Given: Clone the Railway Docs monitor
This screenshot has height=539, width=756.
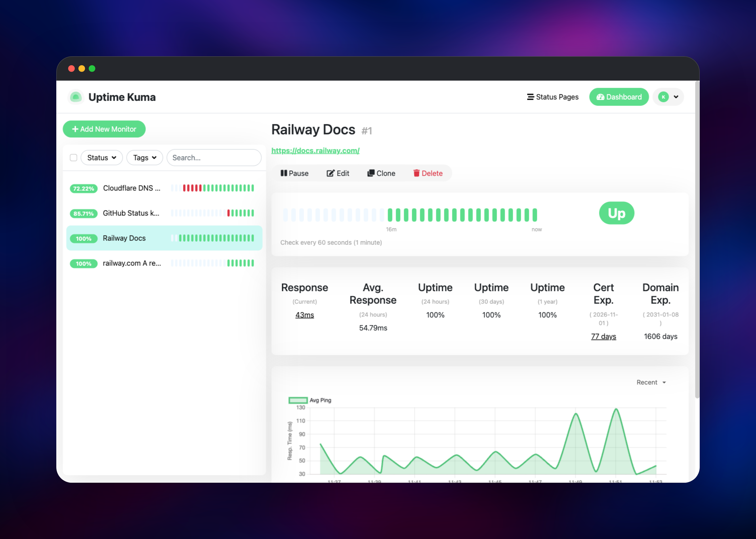Looking at the screenshot, I should pos(381,173).
